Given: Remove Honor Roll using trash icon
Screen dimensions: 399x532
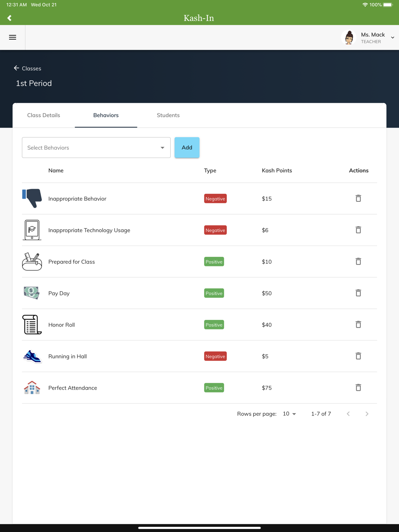Looking at the screenshot, I should point(358,325).
